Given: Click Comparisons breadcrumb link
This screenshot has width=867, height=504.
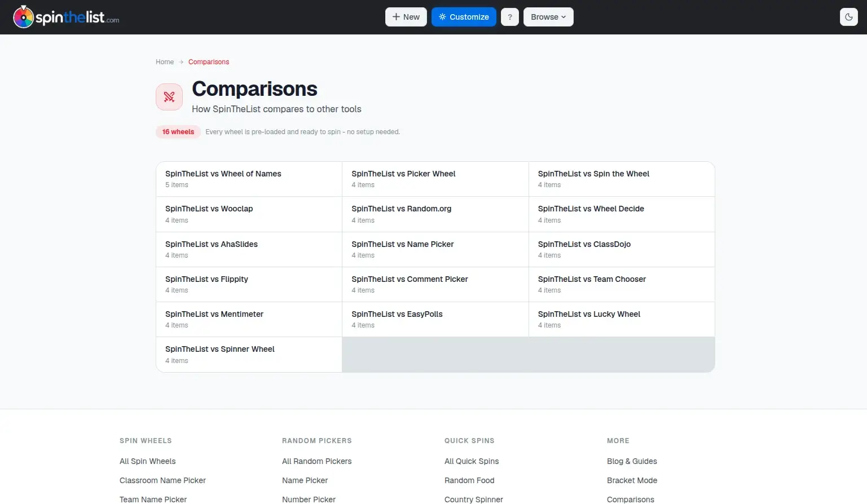Looking at the screenshot, I should coord(209,62).
